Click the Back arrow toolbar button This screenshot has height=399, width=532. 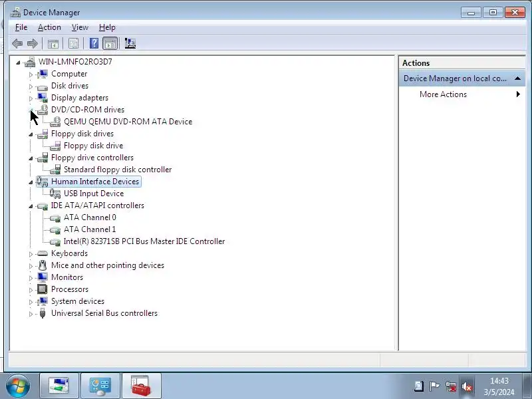point(17,43)
